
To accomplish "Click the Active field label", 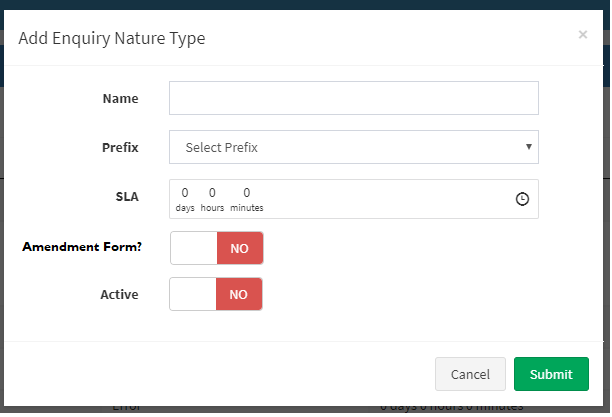I will coord(119,295).
